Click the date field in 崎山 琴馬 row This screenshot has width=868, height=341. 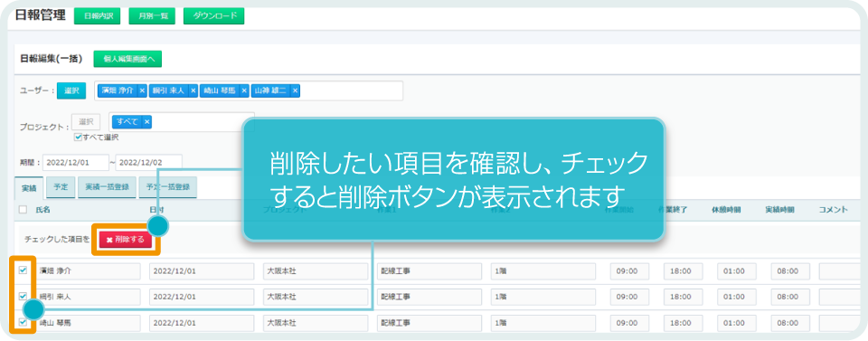[202, 322]
